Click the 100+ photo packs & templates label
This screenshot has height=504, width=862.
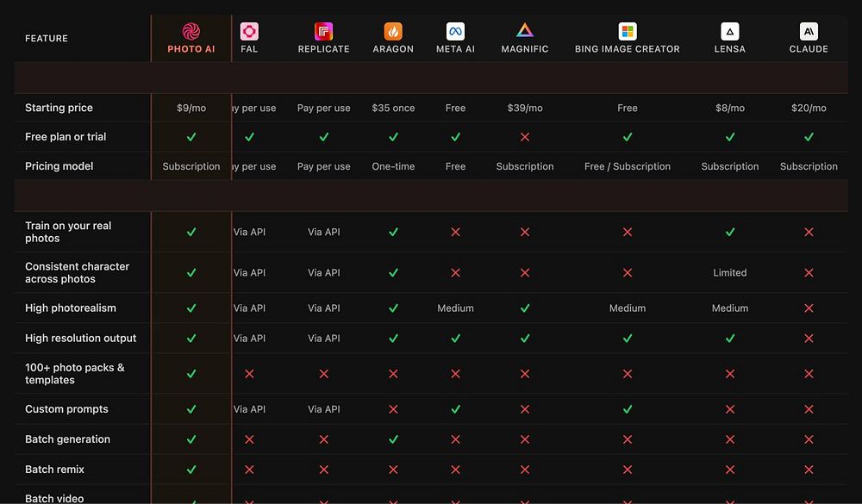pos(75,374)
